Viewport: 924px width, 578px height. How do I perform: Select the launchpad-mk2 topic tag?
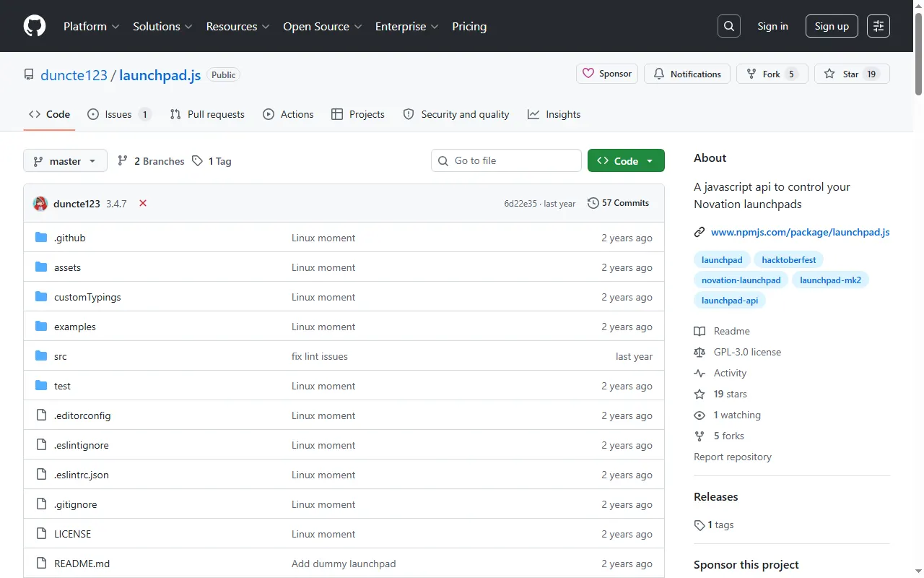click(830, 280)
